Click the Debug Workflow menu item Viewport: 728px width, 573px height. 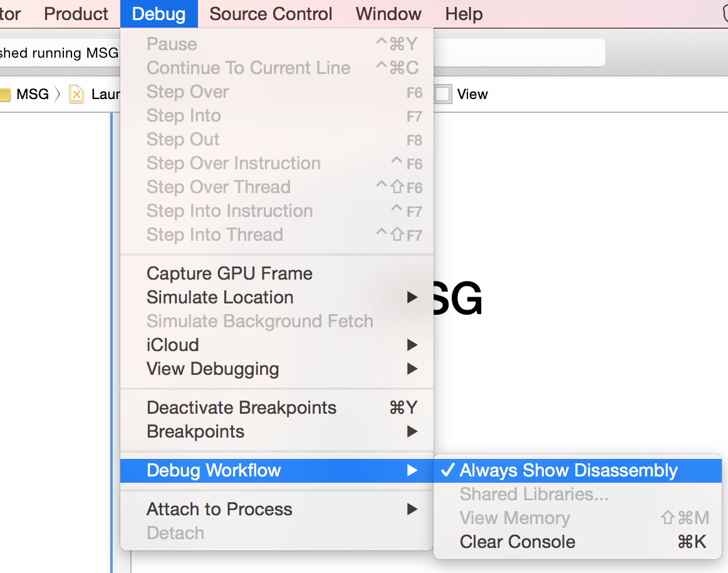214,471
